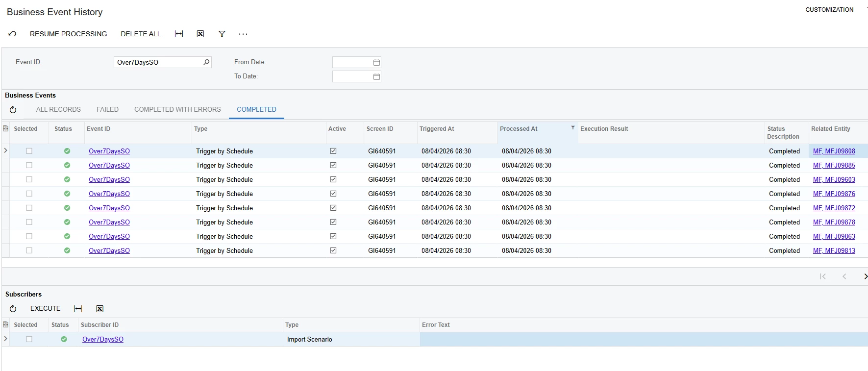This screenshot has height=371, width=868.
Task: Select the row with entity MF, MFJ09885
Action: (29, 165)
